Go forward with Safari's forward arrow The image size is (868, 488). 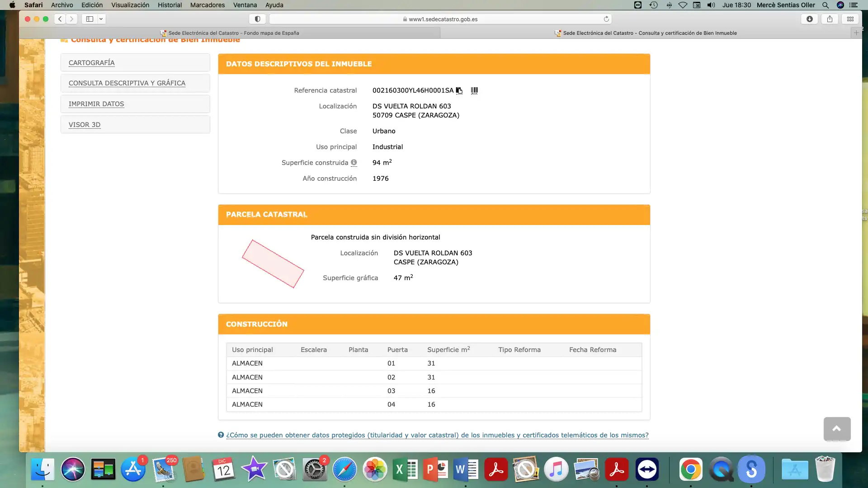[x=71, y=19]
